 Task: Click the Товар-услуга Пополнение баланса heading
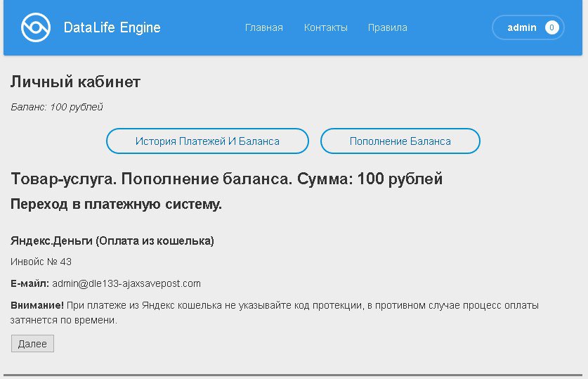click(x=226, y=179)
